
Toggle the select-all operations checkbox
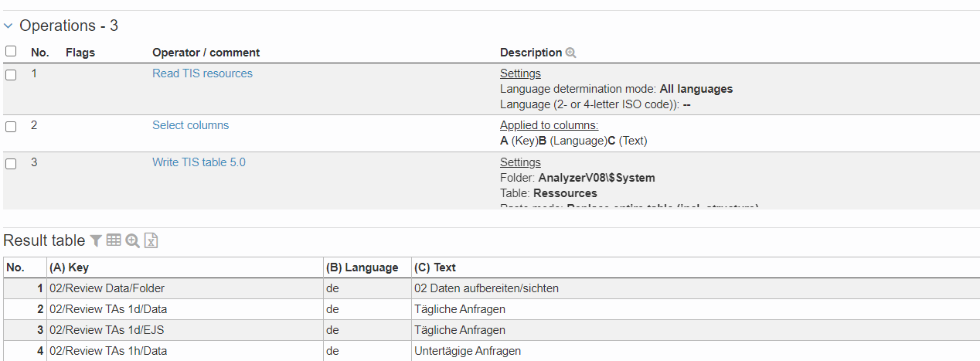click(x=11, y=51)
